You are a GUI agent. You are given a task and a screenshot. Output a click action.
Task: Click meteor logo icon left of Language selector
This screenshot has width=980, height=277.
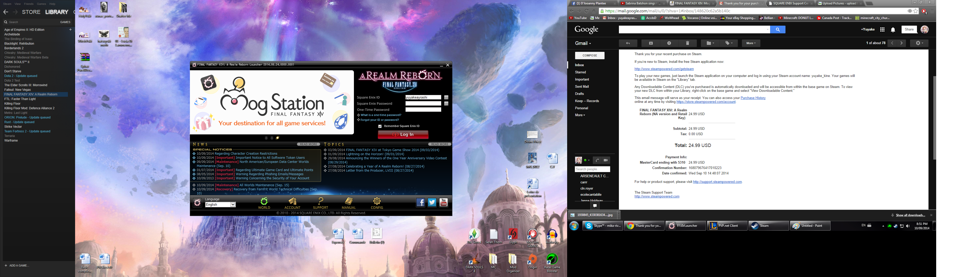tap(197, 202)
